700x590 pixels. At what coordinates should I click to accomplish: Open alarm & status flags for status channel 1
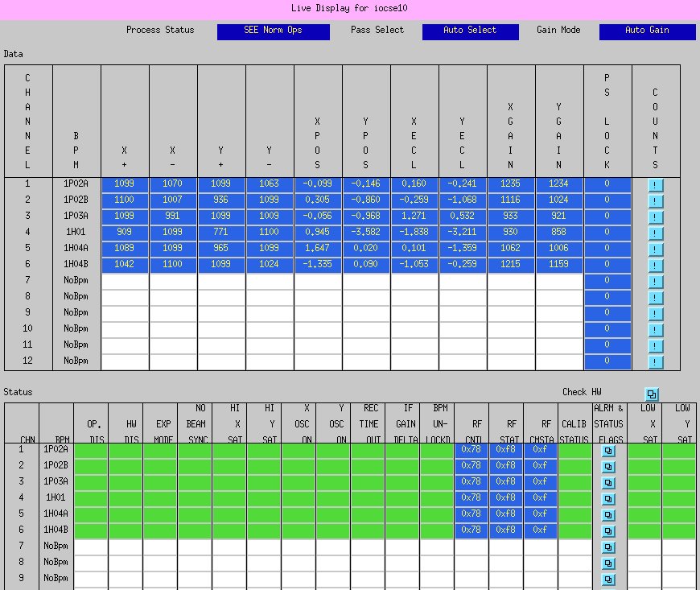click(x=608, y=451)
